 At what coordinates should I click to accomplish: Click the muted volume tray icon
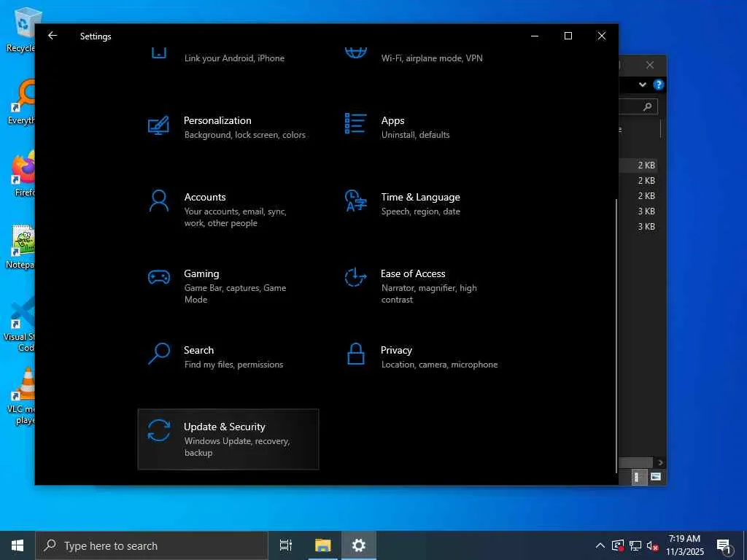(x=653, y=545)
